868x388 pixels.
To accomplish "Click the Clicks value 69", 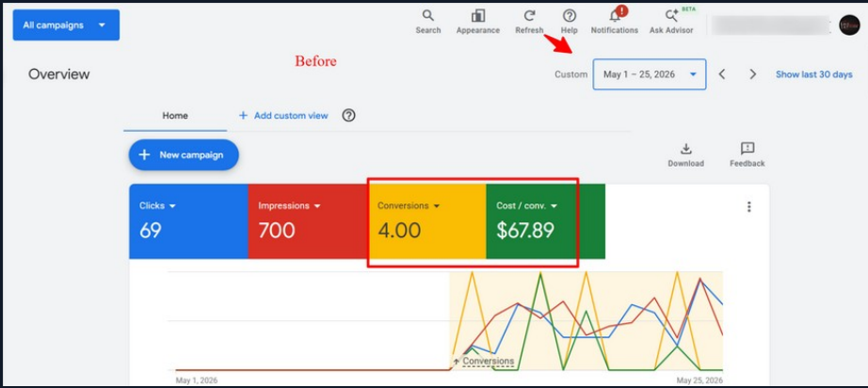I will tap(150, 230).
